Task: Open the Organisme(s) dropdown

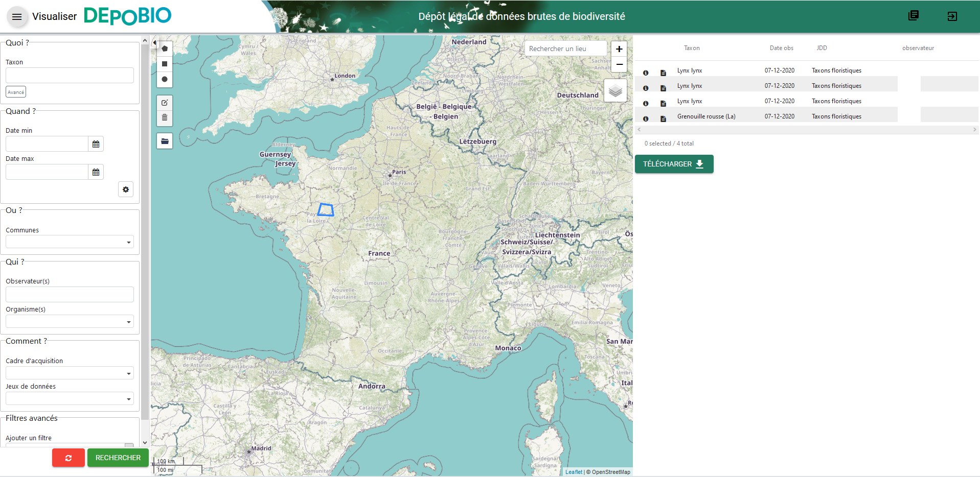Action: point(70,321)
